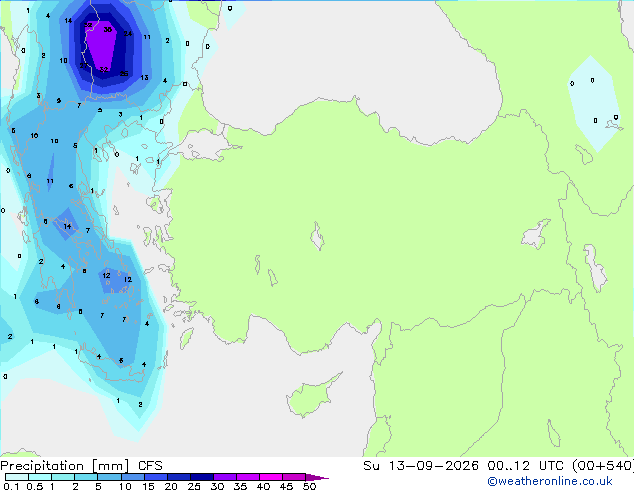Image resolution: width=634 pixels, height=490 pixels.
Task: Click the '45' legend tick label
Action: pos(286,486)
